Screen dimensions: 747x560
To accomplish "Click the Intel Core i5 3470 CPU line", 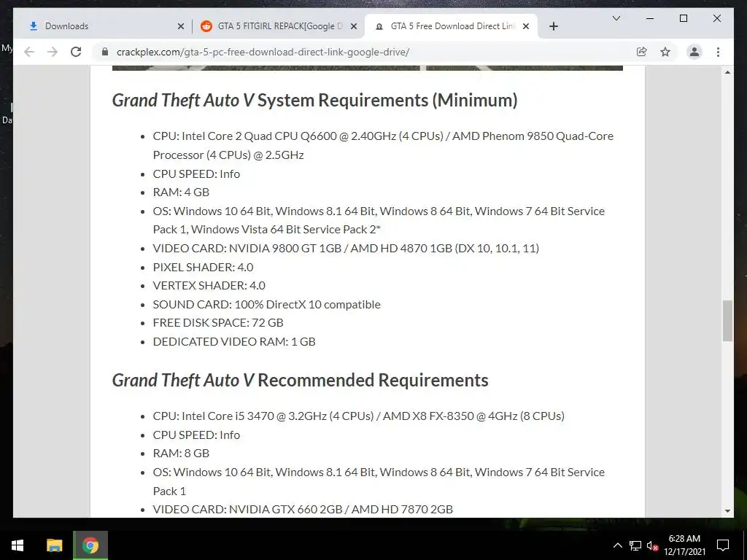I will [359, 416].
